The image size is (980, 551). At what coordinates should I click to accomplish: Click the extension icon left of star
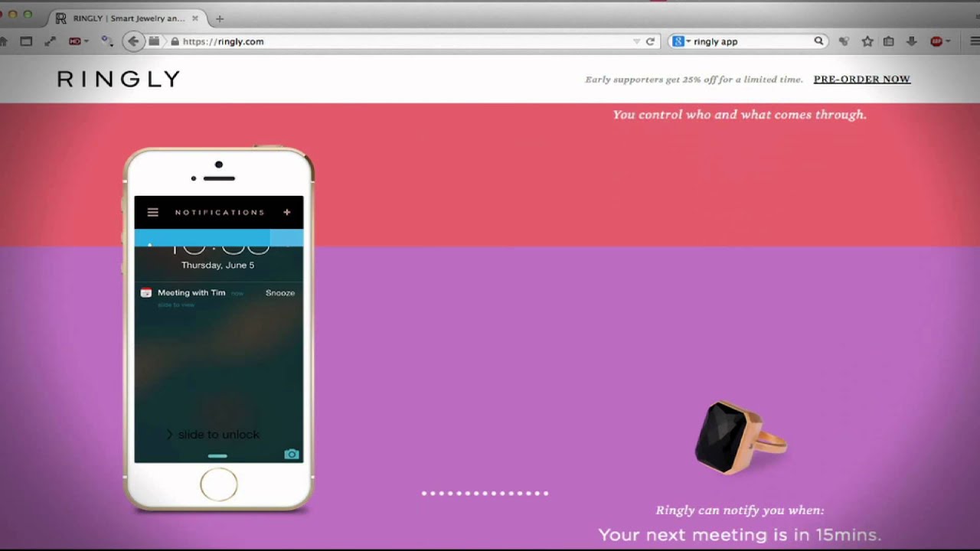pos(844,41)
